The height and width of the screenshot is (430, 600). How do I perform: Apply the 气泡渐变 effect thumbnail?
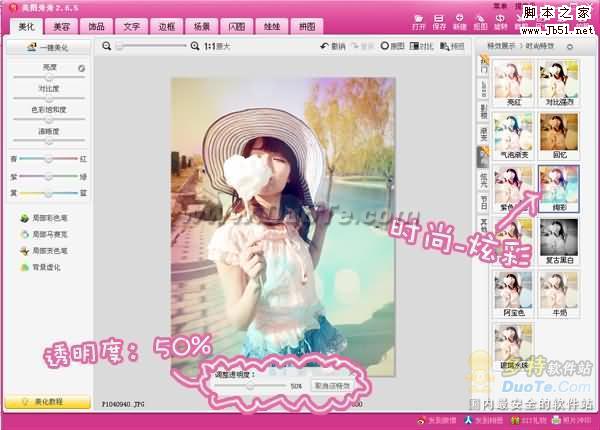[513, 136]
